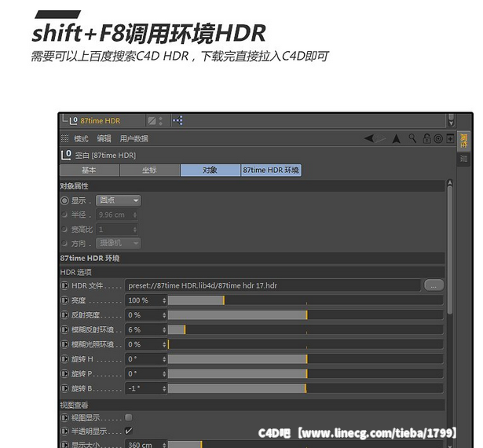483x448 pixels.
Task: Click the animation dot beside 视图显示
Action: tap(64, 418)
